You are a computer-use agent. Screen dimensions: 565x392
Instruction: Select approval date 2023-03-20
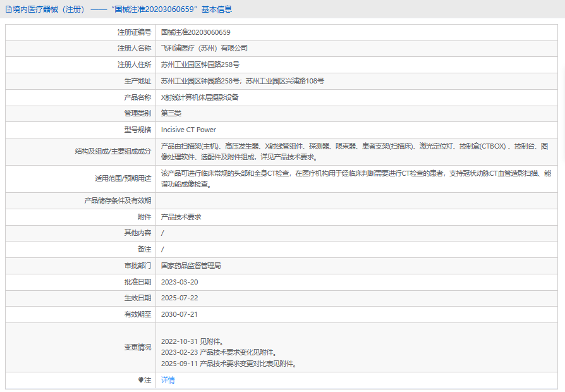(179, 282)
